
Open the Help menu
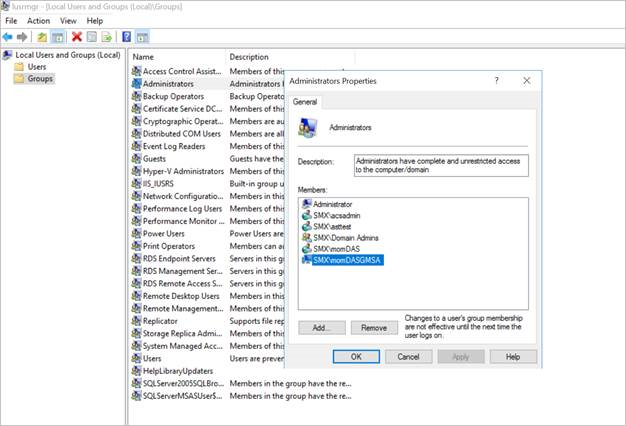click(95, 21)
